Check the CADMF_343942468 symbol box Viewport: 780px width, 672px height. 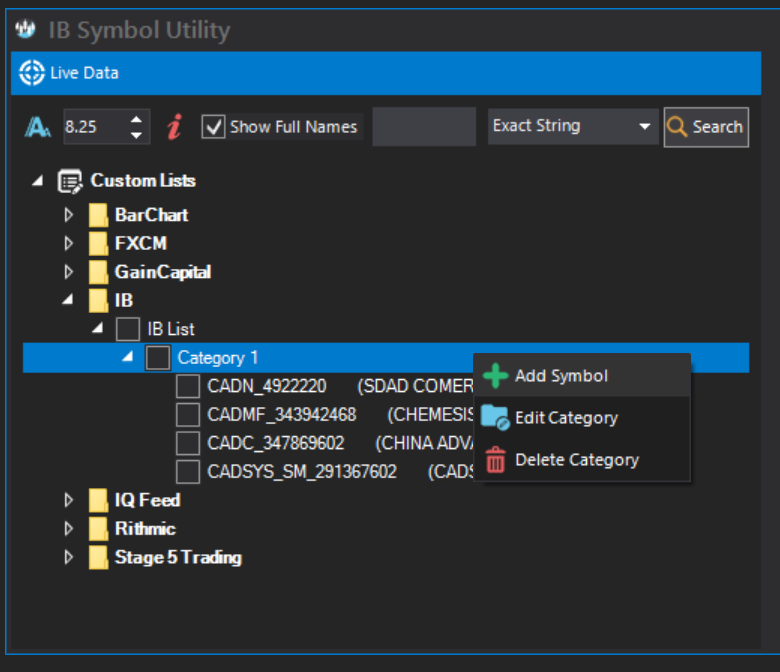point(188,414)
